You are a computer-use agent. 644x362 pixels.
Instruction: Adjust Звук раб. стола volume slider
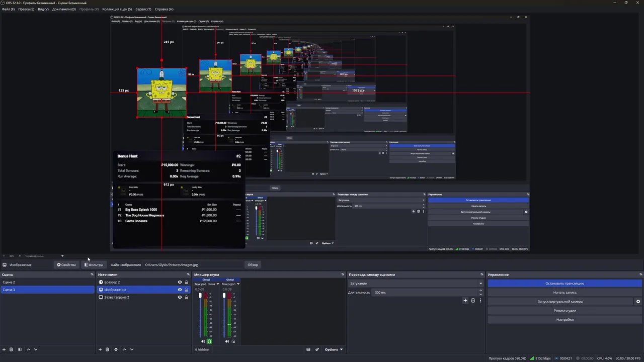(200, 315)
